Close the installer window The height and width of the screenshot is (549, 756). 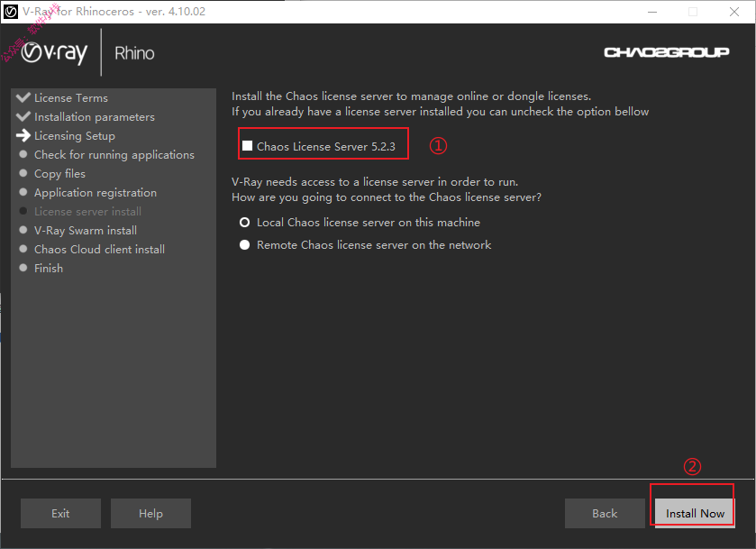click(x=734, y=12)
